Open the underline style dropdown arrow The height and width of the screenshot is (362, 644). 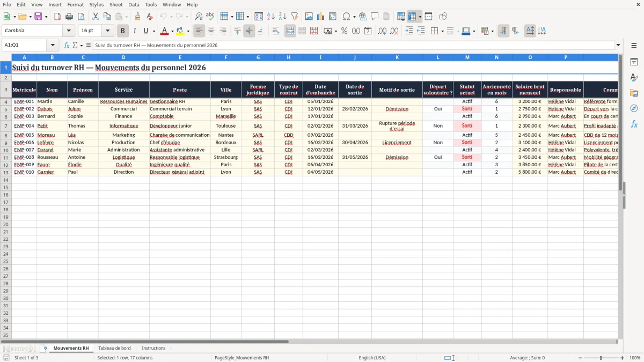pyautogui.click(x=153, y=31)
